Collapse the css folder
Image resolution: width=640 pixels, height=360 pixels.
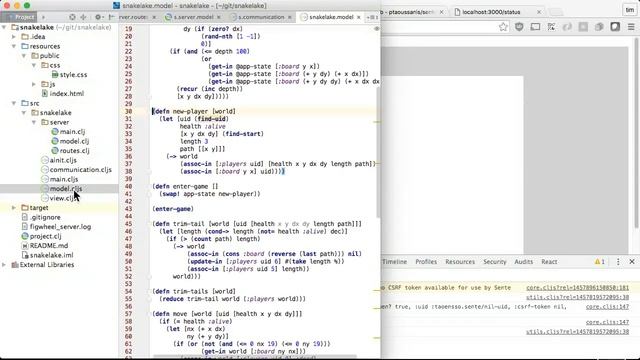click(34, 65)
